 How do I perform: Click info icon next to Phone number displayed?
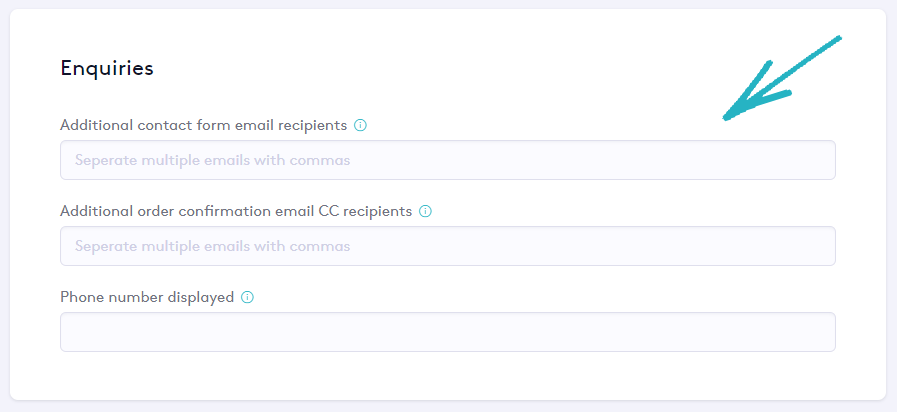248,298
